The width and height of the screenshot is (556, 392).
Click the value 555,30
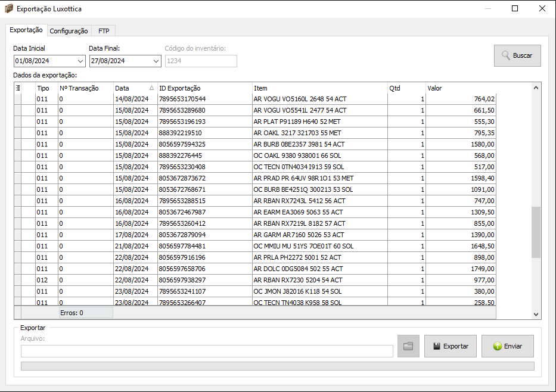461,122
